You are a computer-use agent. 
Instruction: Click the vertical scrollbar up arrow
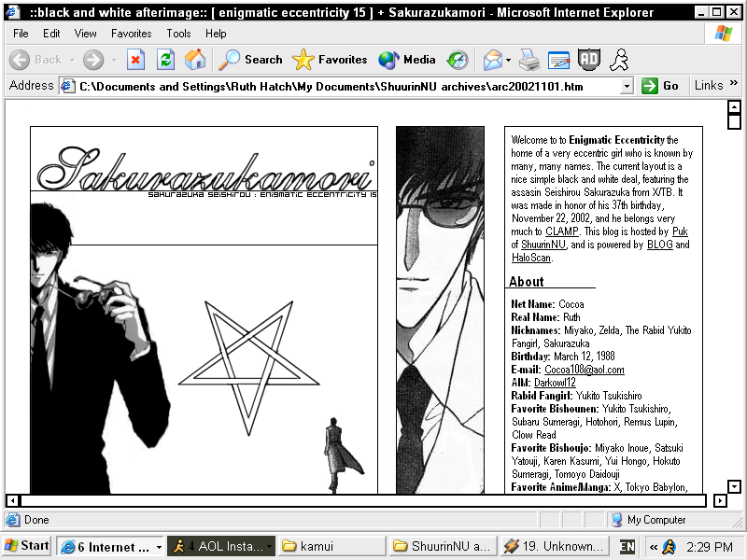[x=734, y=106]
